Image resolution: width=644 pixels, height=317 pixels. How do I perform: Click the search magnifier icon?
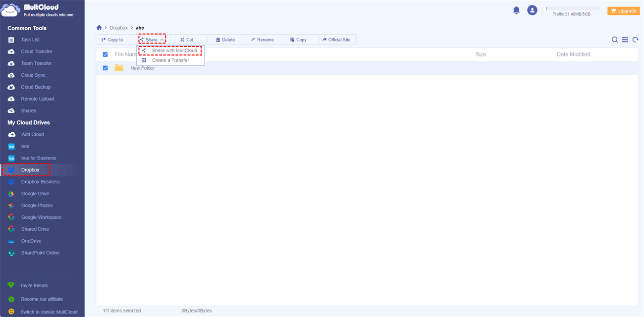click(x=615, y=40)
